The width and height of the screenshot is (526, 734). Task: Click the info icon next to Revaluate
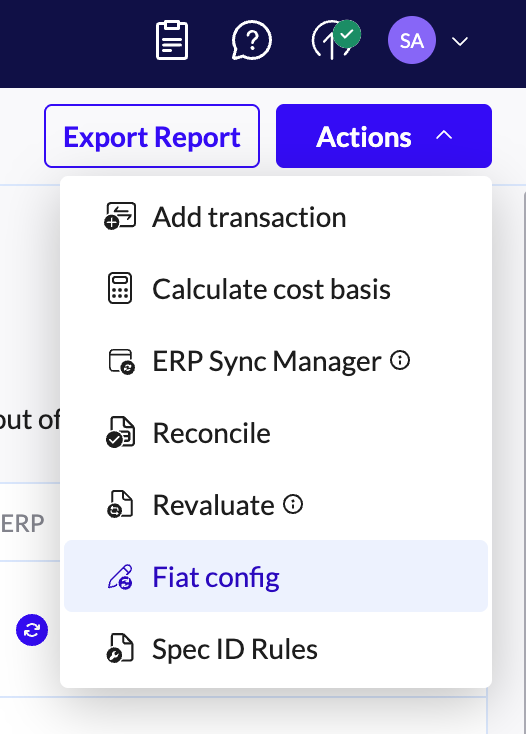(x=293, y=504)
